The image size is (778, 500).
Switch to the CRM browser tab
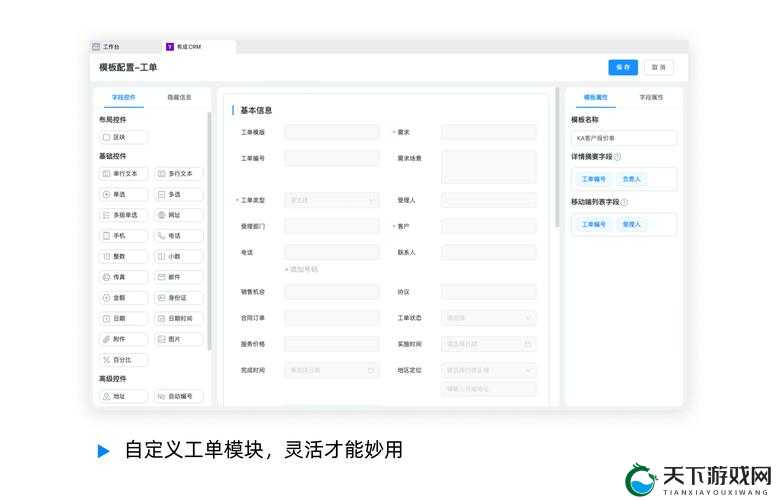[x=198, y=47]
